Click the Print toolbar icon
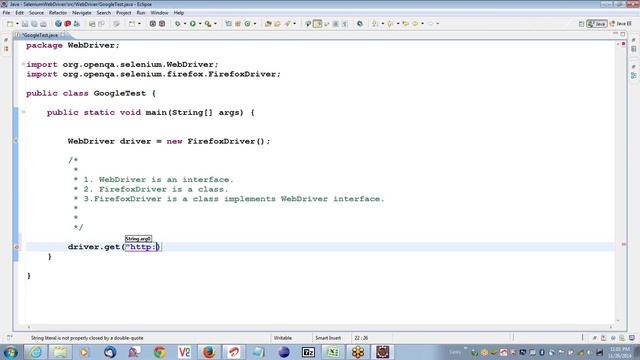 click(x=43, y=24)
